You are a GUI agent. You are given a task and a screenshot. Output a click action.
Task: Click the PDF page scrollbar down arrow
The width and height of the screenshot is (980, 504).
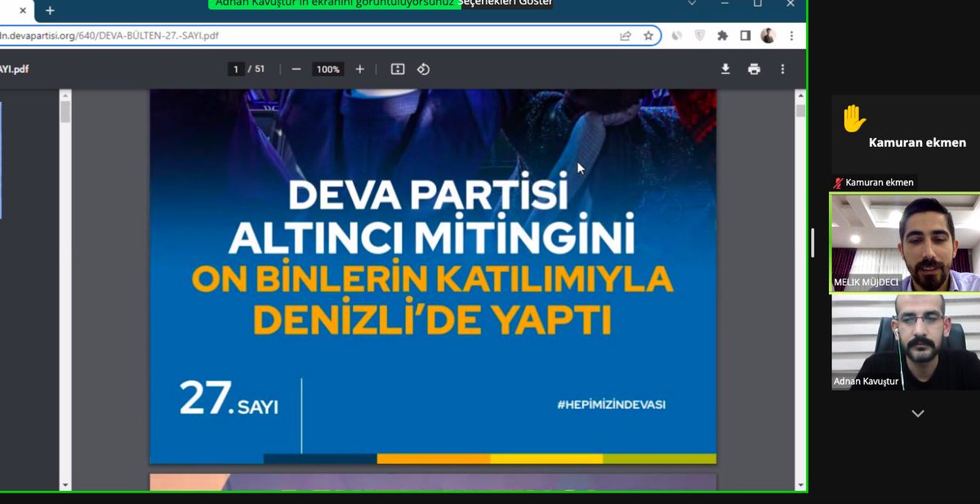(x=800, y=484)
